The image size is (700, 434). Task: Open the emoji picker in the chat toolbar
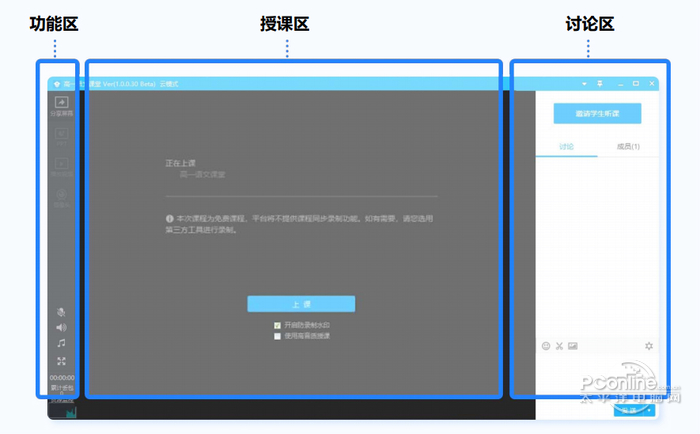(x=546, y=346)
